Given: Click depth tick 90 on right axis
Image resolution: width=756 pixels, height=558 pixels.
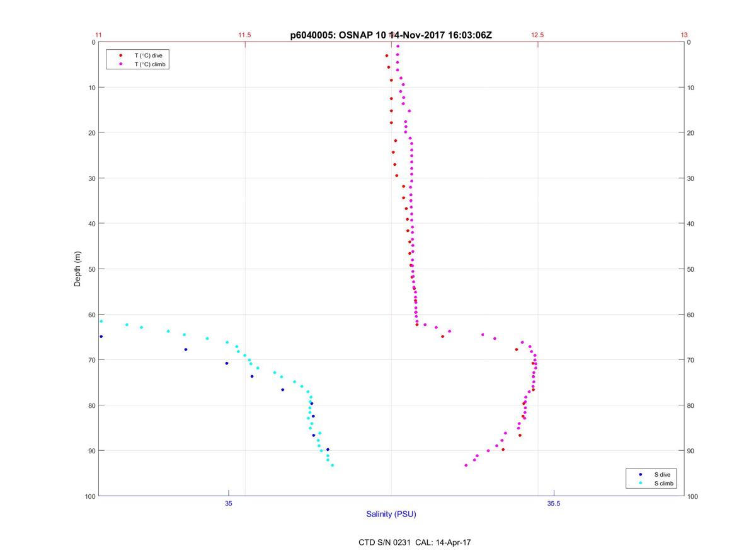Looking at the screenshot, I should tap(691, 451).
